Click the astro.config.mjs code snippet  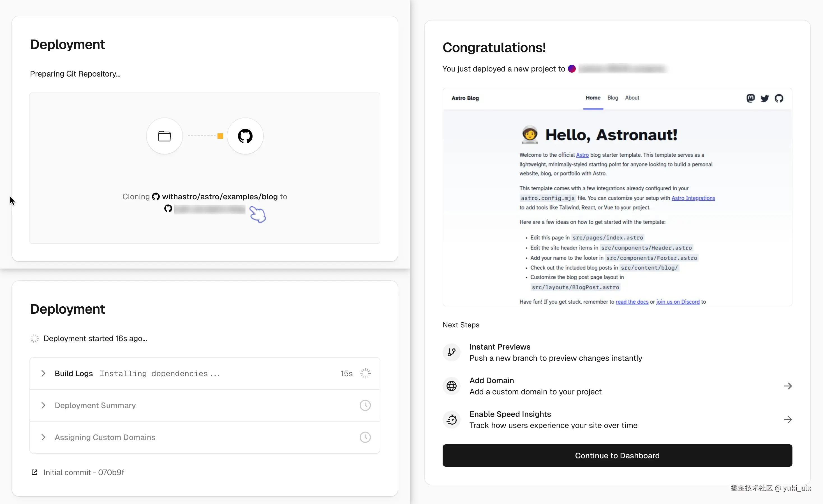pos(547,198)
